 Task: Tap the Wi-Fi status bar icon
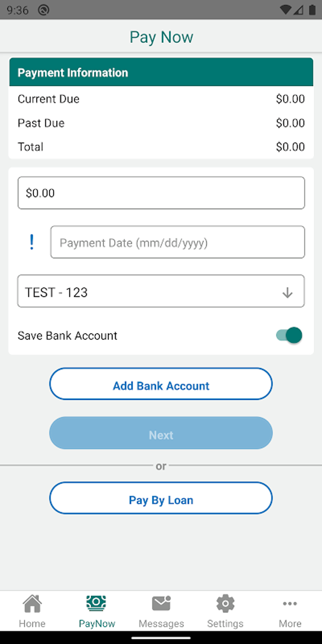pos(285,10)
